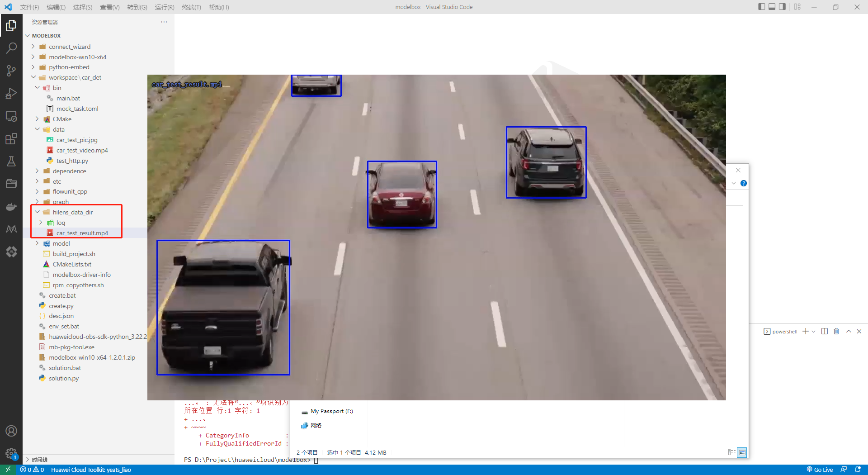Click Go Live in the status bar
Viewport: 868px width, 475px height.
[820, 470]
